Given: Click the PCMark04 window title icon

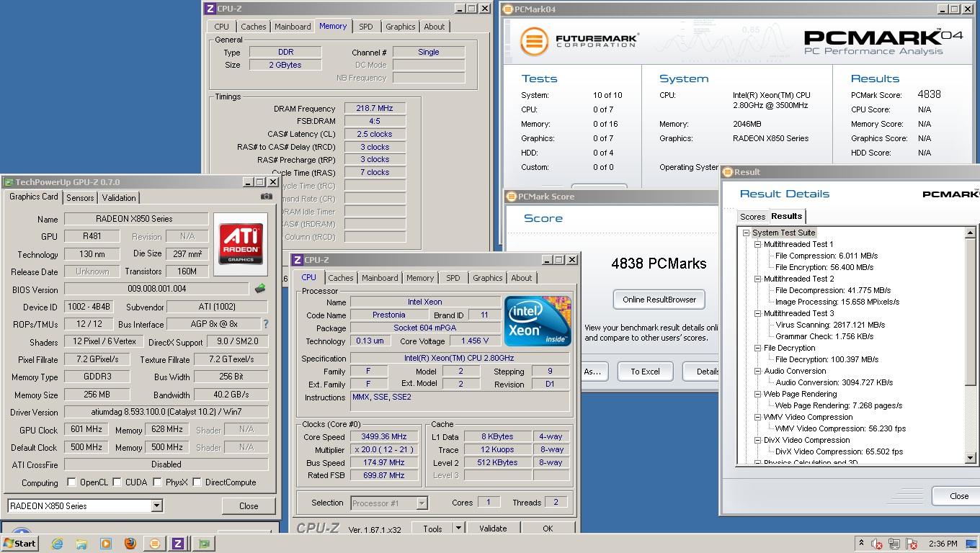Looking at the screenshot, I should [508, 9].
